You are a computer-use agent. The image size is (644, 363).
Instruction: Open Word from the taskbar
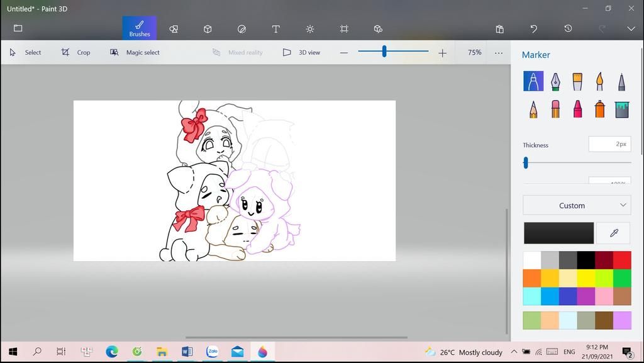pos(187,352)
